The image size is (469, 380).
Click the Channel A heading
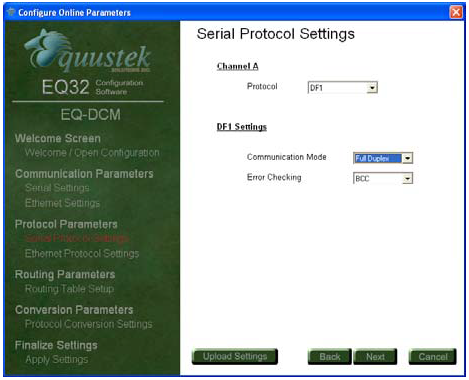point(237,66)
